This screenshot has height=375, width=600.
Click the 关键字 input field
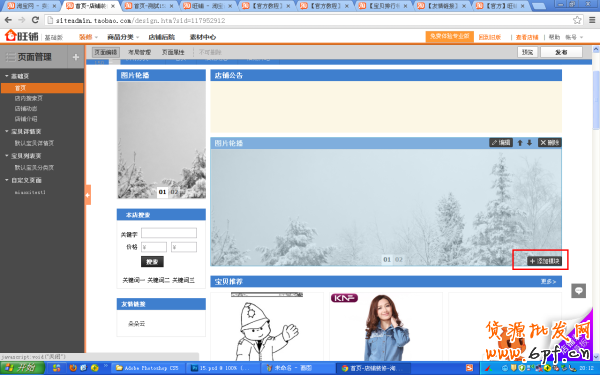coord(169,233)
